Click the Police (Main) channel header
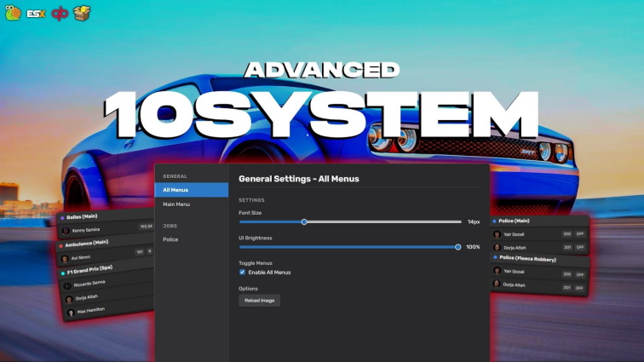The image size is (644, 362). [x=539, y=221]
